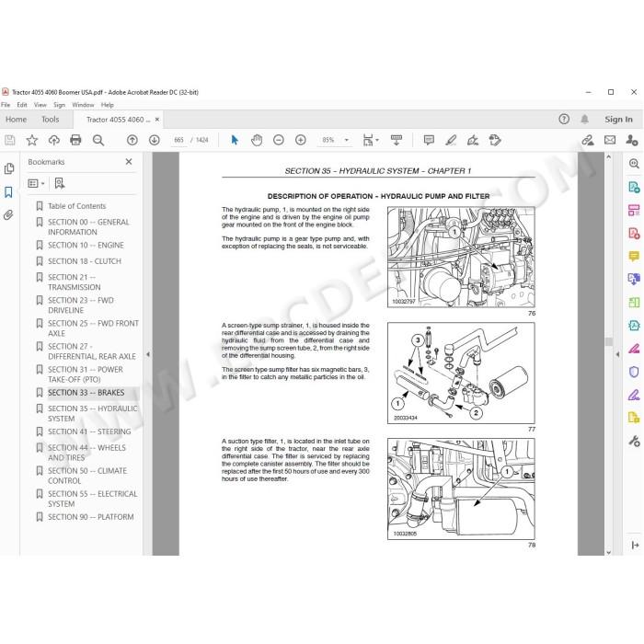Image resolution: width=644 pixels, height=644 pixels.
Task: Select the Hand pan tool
Action: tap(257, 140)
